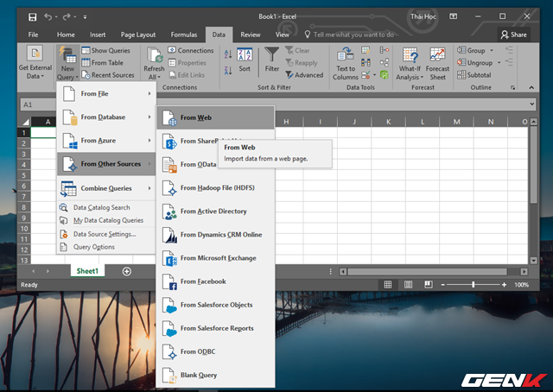Click the Save icon in title bar
The image size is (553, 392).
[33, 17]
